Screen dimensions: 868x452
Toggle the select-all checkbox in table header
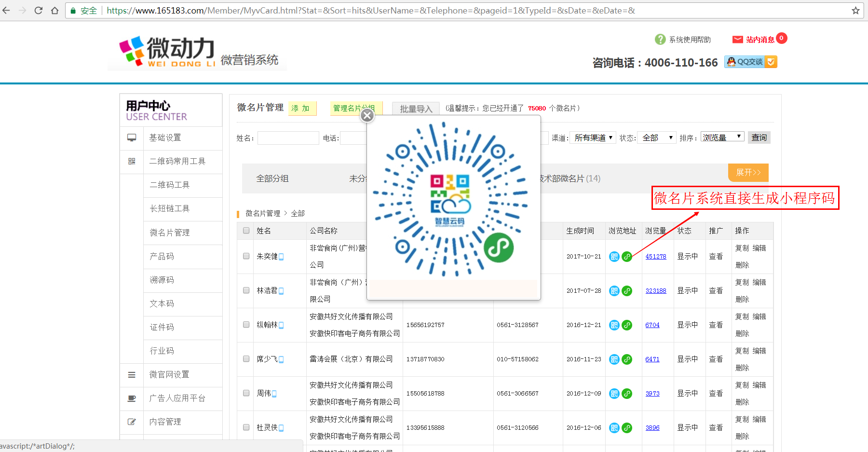pyautogui.click(x=246, y=231)
